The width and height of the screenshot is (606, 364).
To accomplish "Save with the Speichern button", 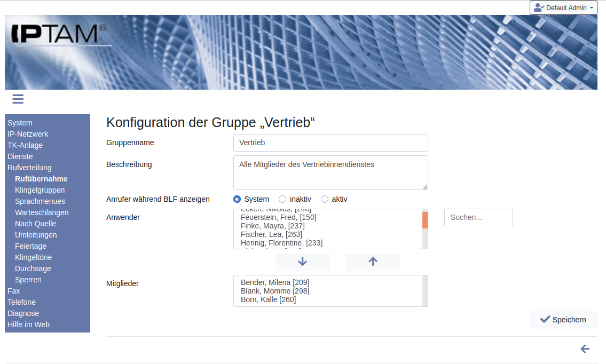I will pos(563,320).
